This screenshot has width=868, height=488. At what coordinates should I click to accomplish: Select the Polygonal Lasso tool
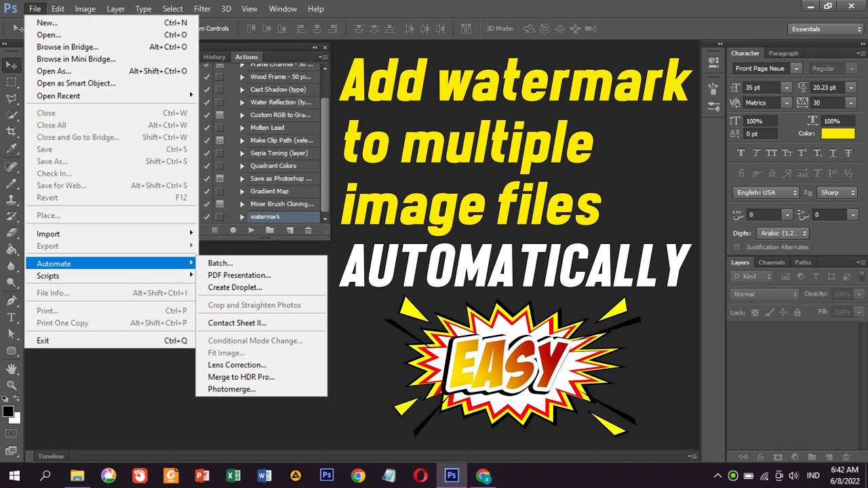tap(12, 99)
